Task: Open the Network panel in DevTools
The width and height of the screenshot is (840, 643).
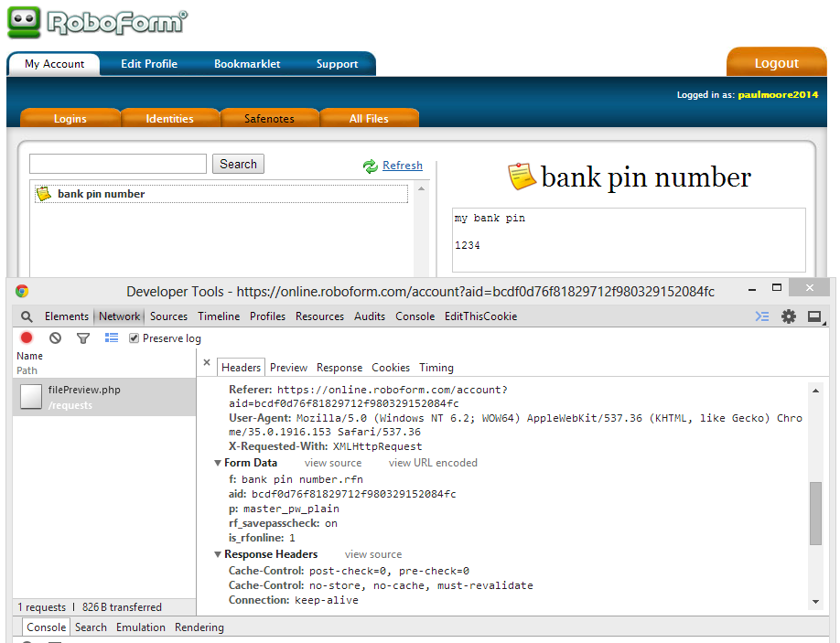Action: (119, 316)
